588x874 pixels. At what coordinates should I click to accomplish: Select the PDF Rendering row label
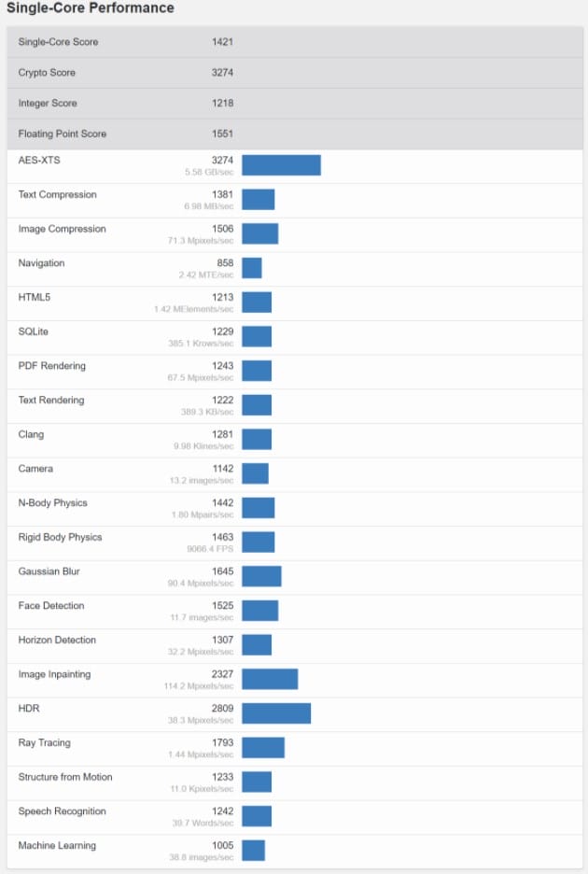click(51, 366)
